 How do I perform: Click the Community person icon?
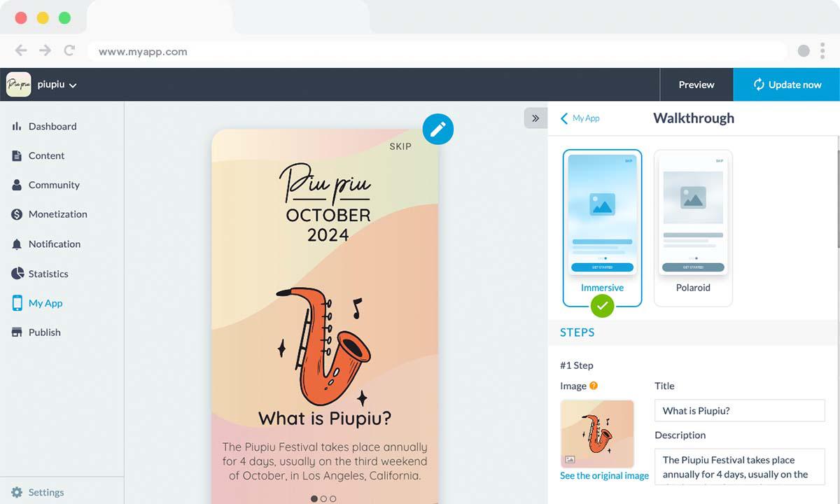(17, 185)
